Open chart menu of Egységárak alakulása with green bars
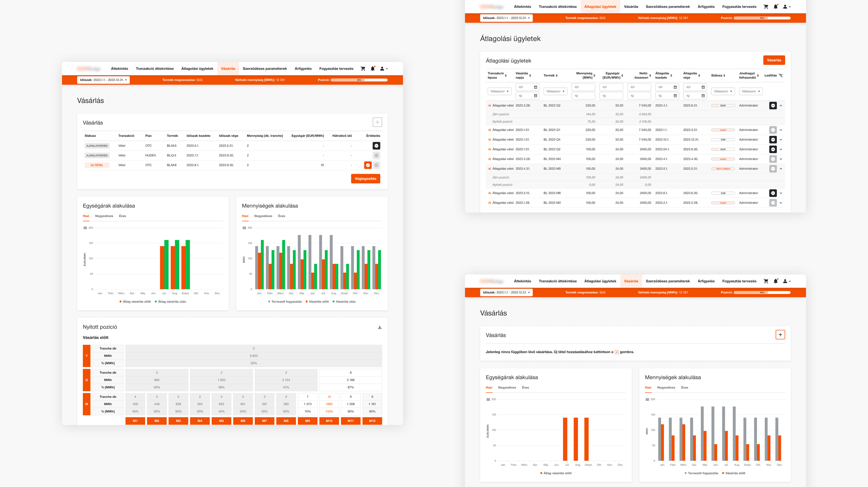This screenshot has width=868, height=487. [x=85, y=228]
